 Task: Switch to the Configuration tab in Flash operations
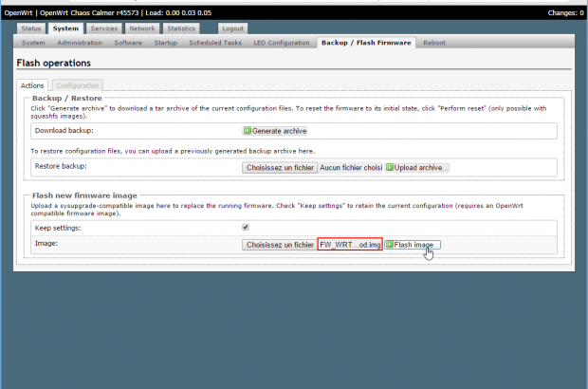pos(76,85)
